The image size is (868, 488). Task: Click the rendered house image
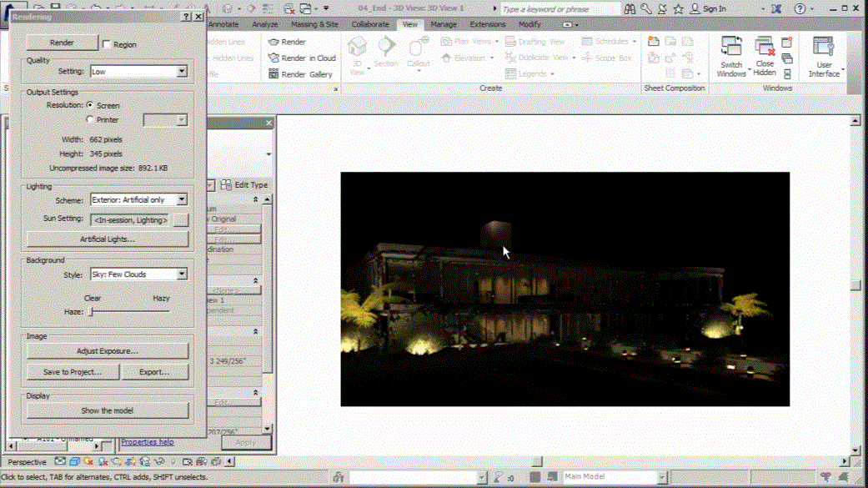point(565,289)
